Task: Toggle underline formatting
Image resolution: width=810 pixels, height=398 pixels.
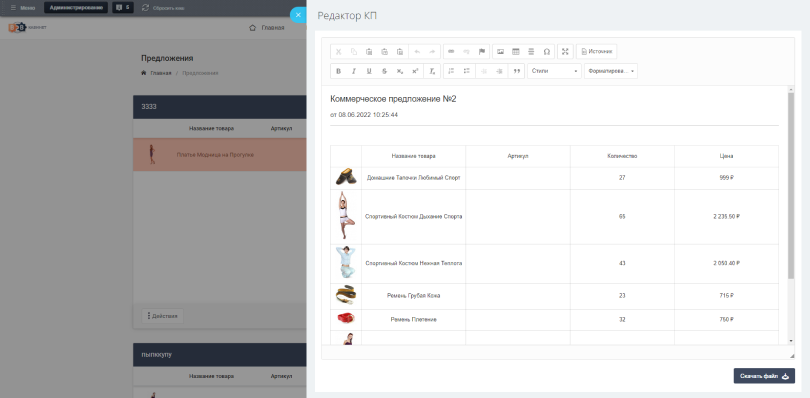Action: point(369,71)
